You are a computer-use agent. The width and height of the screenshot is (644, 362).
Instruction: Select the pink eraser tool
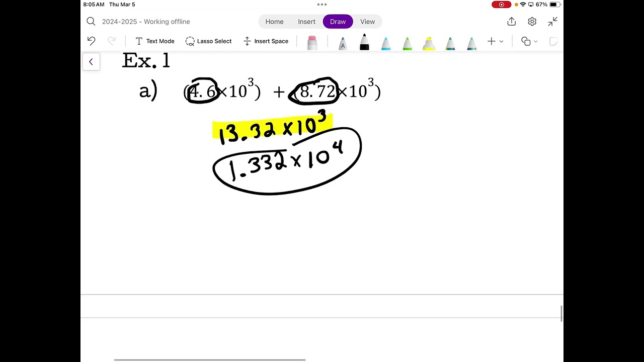coord(312,43)
